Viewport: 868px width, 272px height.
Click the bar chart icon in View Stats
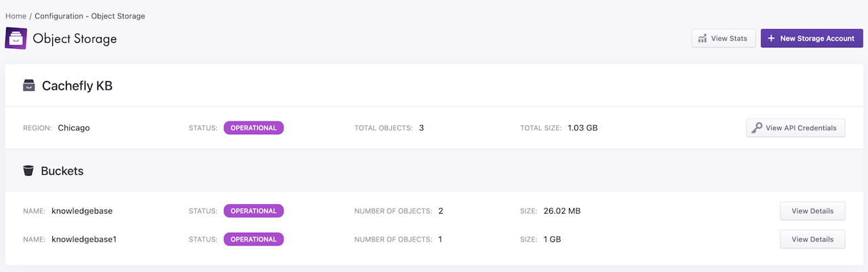pyautogui.click(x=703, y=39)
